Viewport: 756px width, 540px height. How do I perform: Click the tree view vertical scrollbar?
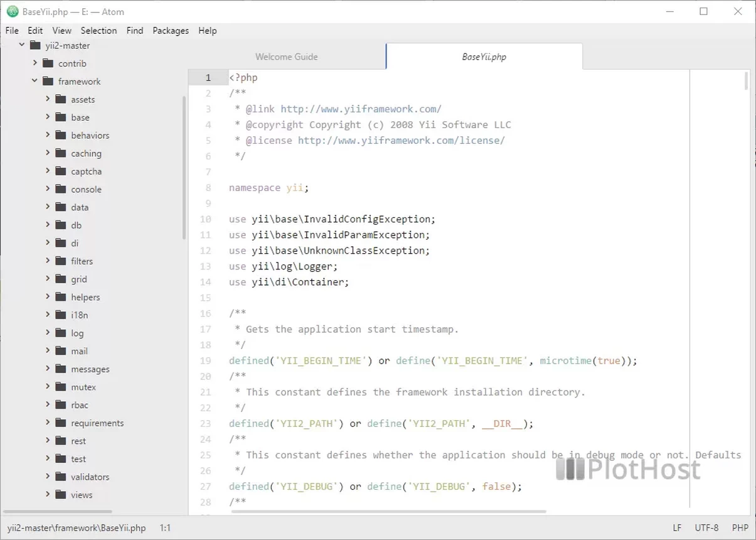pos(184,167)
